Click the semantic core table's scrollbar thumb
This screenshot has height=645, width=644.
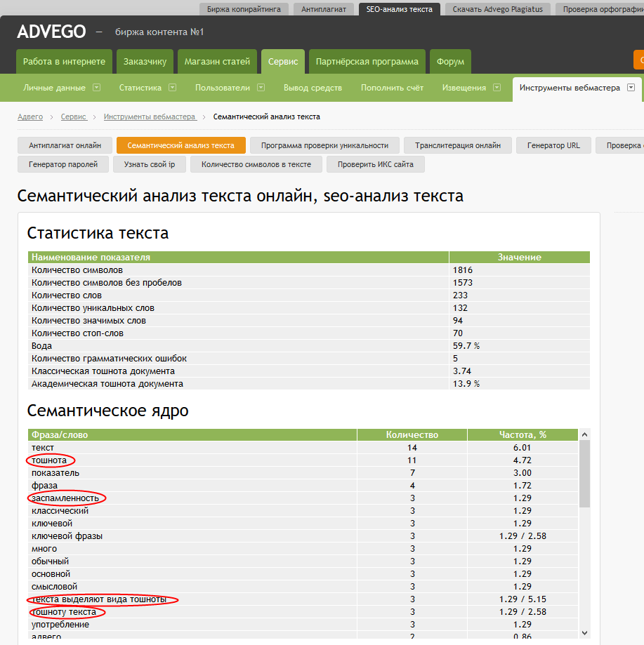click(585, 474)
